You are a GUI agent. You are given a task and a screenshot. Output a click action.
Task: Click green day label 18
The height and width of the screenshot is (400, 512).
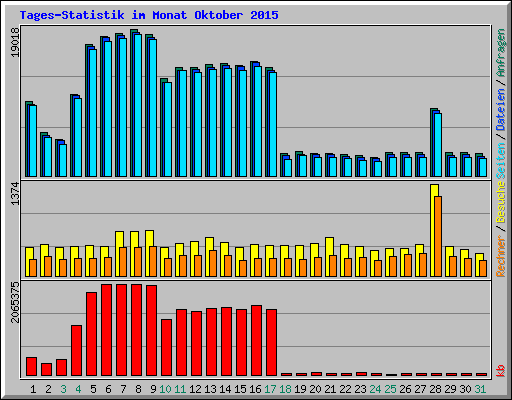click(x=286, y=389)
